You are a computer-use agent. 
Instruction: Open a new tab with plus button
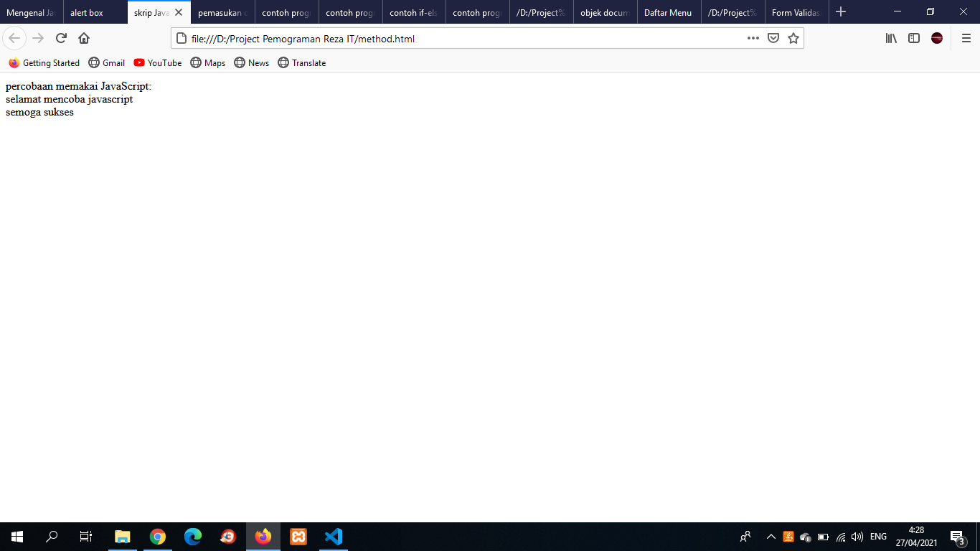[841, 12]
